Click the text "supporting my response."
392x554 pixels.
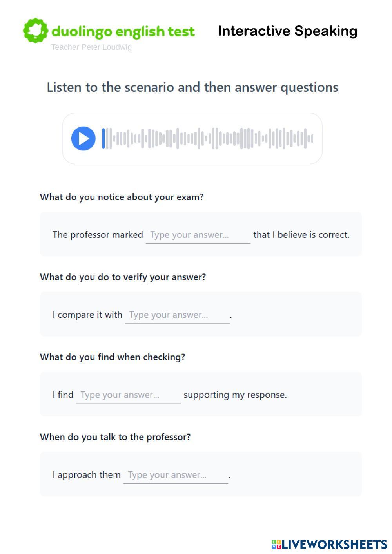pos(235,395)
